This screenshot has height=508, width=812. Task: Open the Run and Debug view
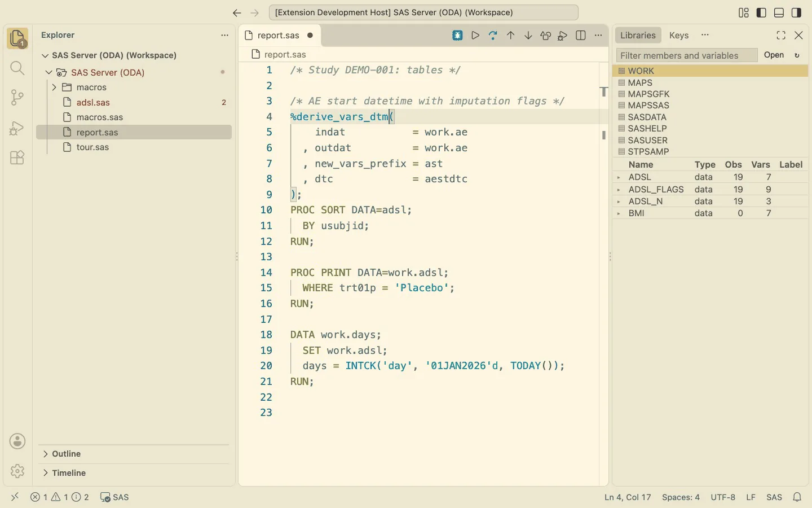(17, 128)
